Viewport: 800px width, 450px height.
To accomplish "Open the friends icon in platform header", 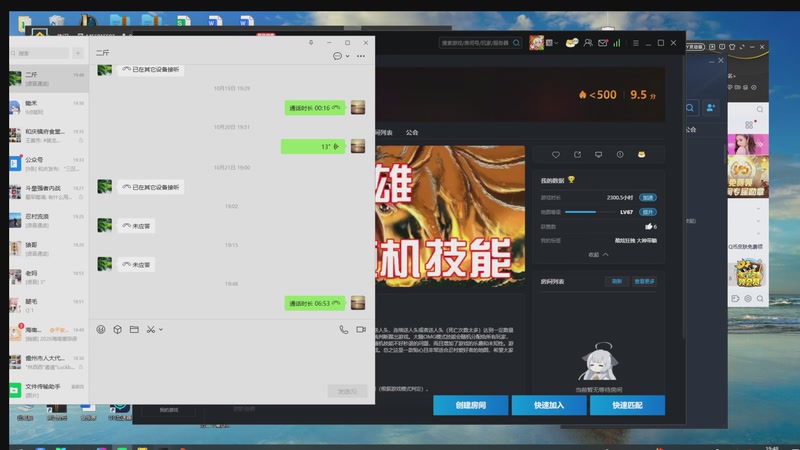I will [588, 43].
